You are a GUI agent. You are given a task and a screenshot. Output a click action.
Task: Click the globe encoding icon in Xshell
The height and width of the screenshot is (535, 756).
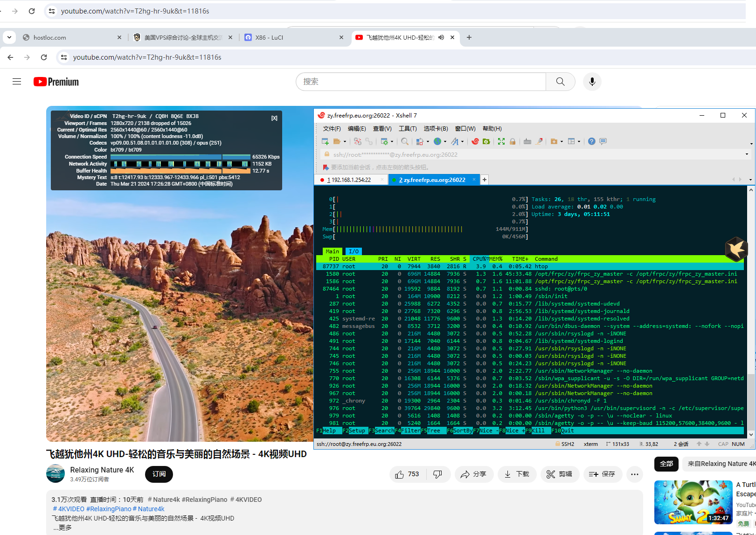point(437,141)
